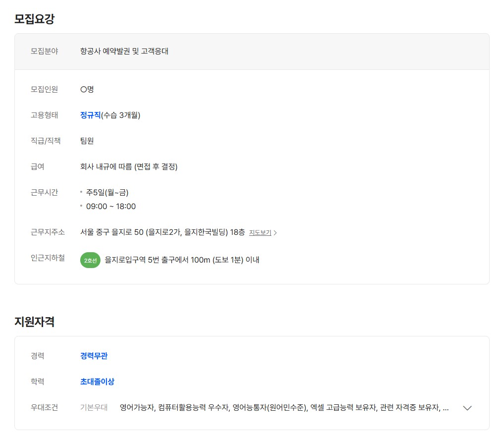Open the 지도보기 map link
Viewport: 504px width, 438px height.
click(260, 232)
